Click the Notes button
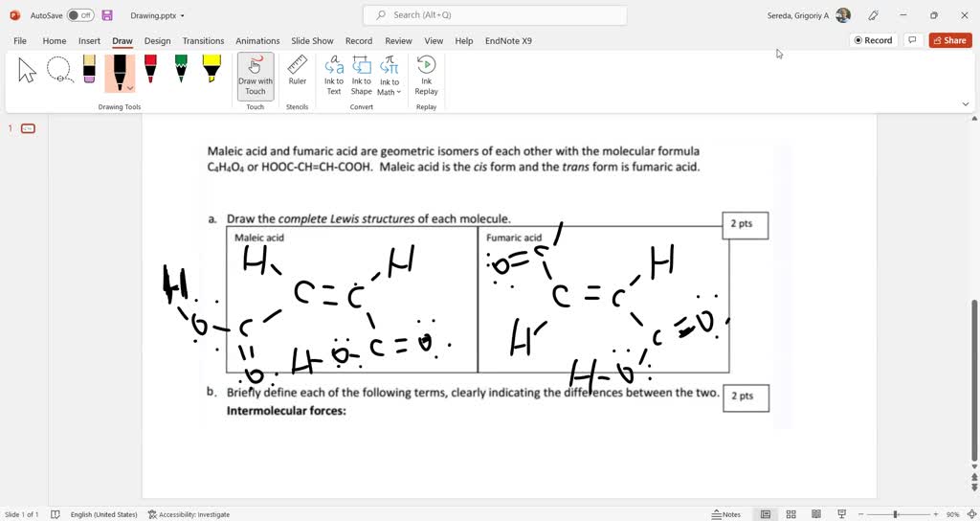Screen dimensions: 980x521 (x=726, y=514)
